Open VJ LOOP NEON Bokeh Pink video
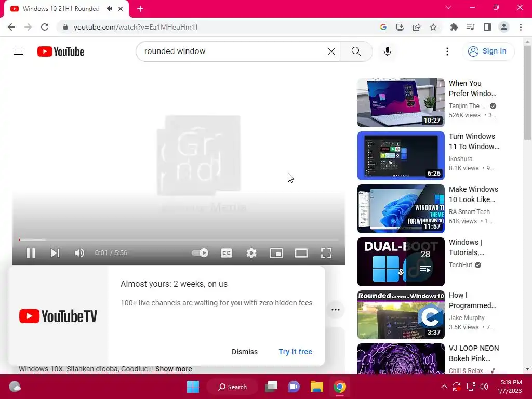 401,358
